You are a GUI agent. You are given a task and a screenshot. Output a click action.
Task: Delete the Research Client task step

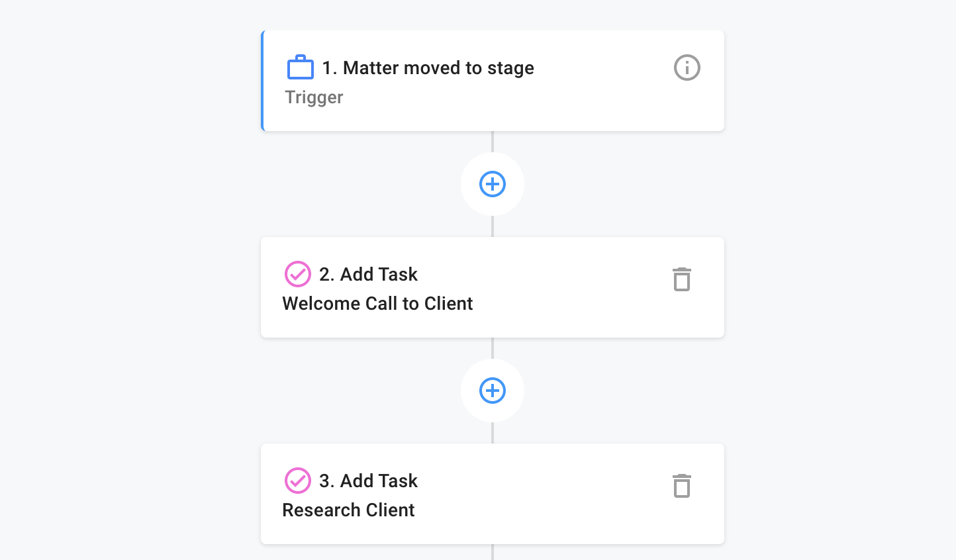[681, 486]
